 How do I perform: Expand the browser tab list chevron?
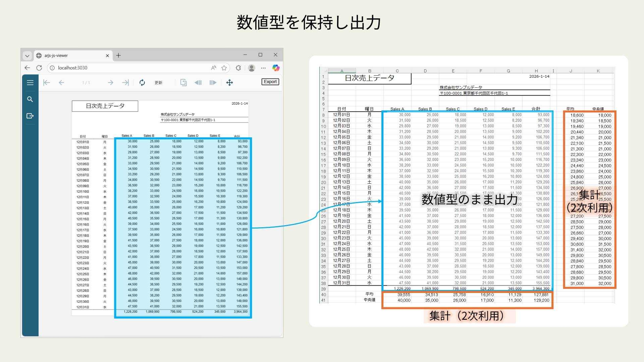tap(27, 56)
